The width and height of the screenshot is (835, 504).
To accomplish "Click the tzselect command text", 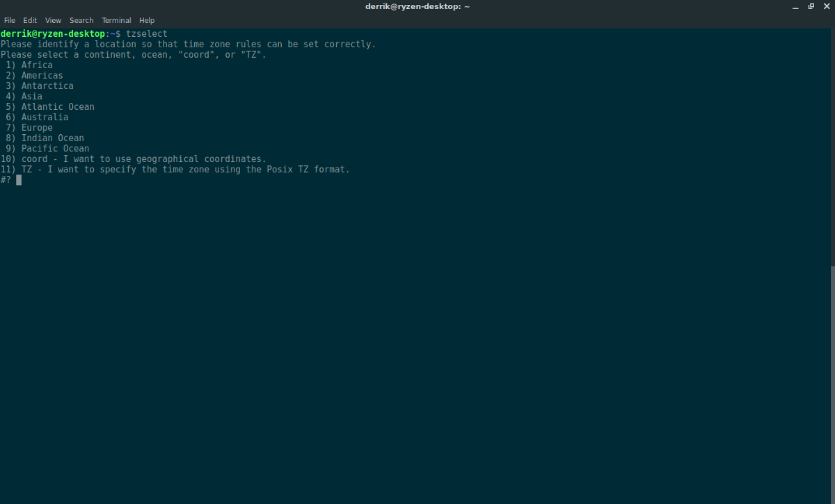I will [146, 34].
